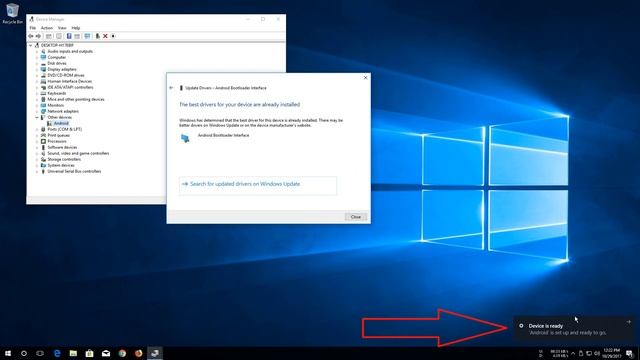Open the Action Center notification icon

[629, 353]
